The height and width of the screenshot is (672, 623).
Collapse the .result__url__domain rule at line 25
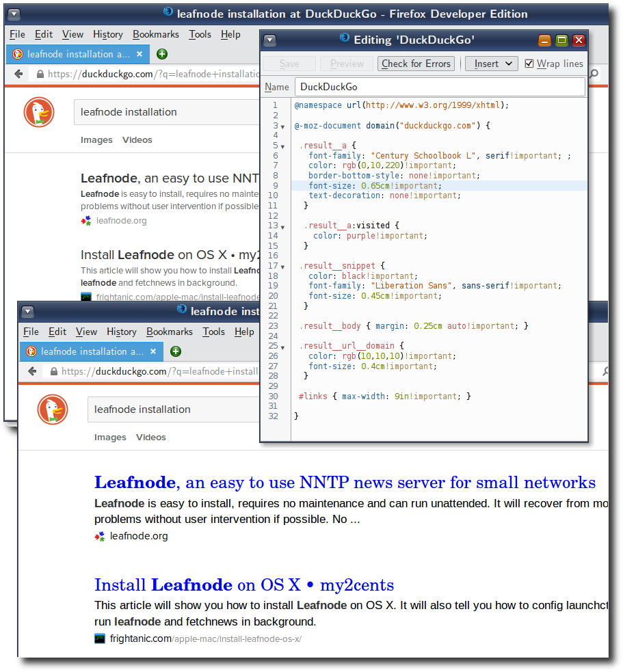coord(282,347)
